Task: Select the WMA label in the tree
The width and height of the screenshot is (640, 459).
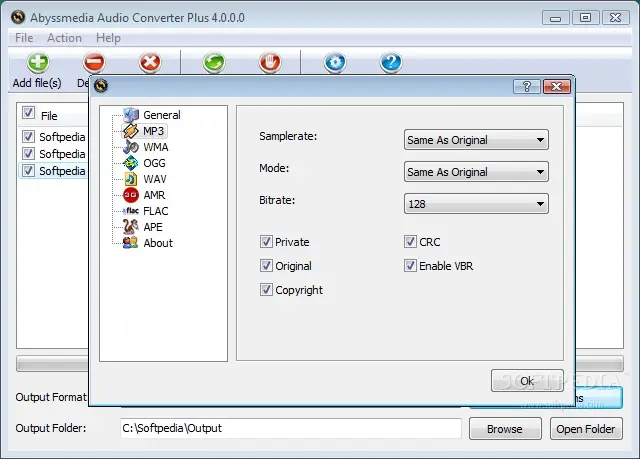Action: pos(156,147)
